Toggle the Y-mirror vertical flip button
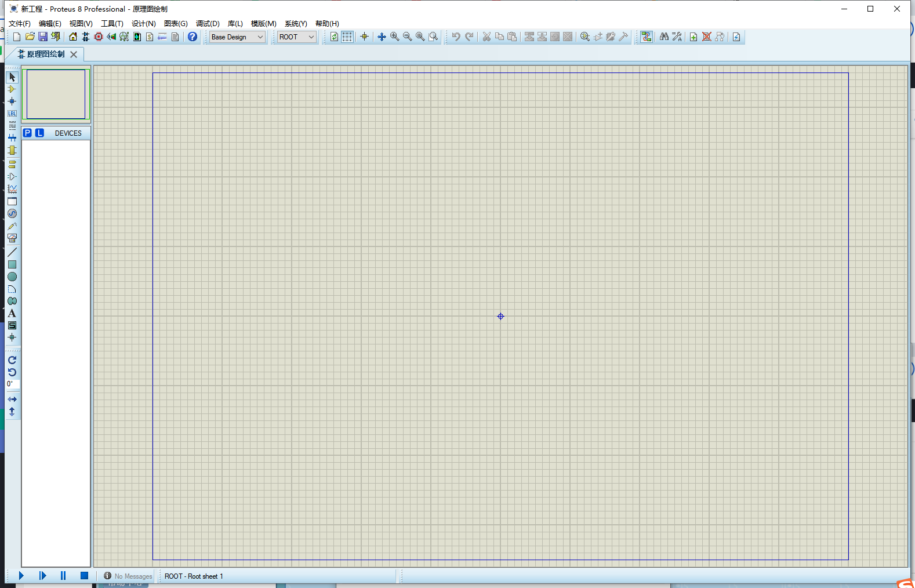The height and width of the screenshot is (588, 915). [x=12, y=412]
